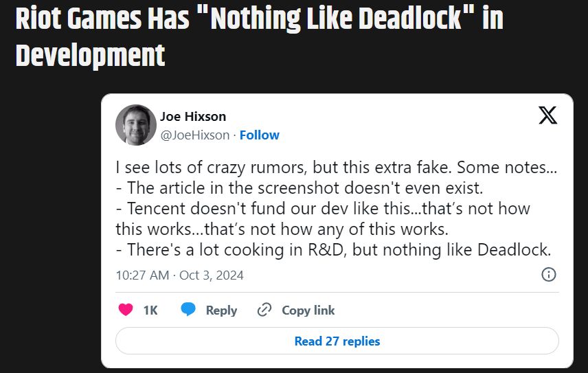
Task: Click the @JoeHixson handle
Action: click(195, 135)
